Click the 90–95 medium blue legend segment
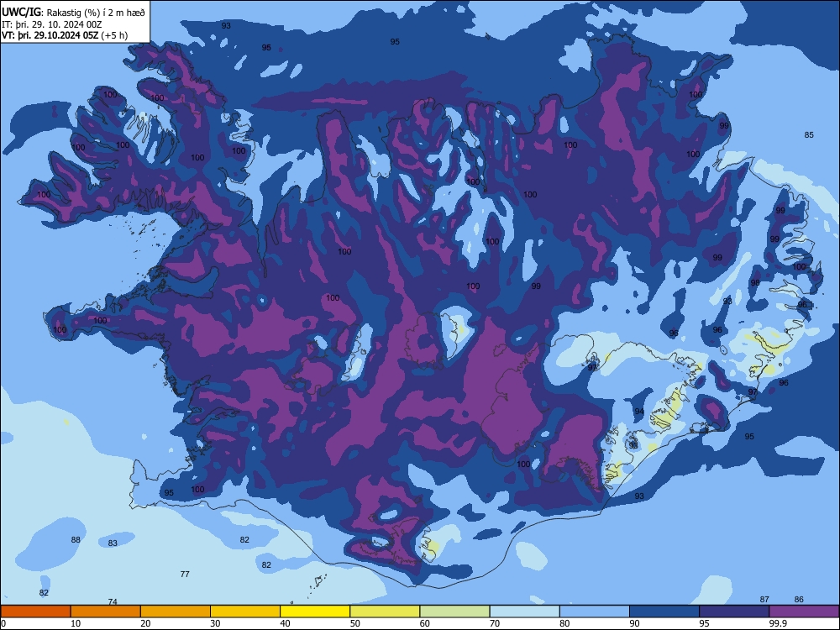The width and height of the screenshot is (840, 630). pos(664,612)
